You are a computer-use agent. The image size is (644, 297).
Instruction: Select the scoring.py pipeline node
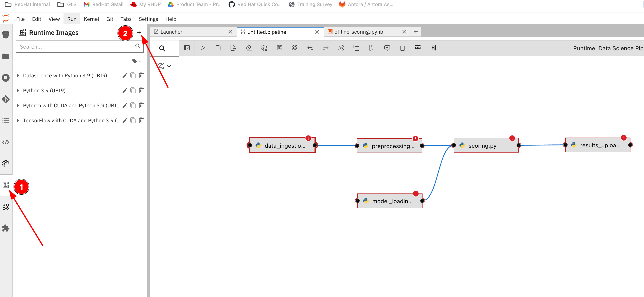[486, 145]
